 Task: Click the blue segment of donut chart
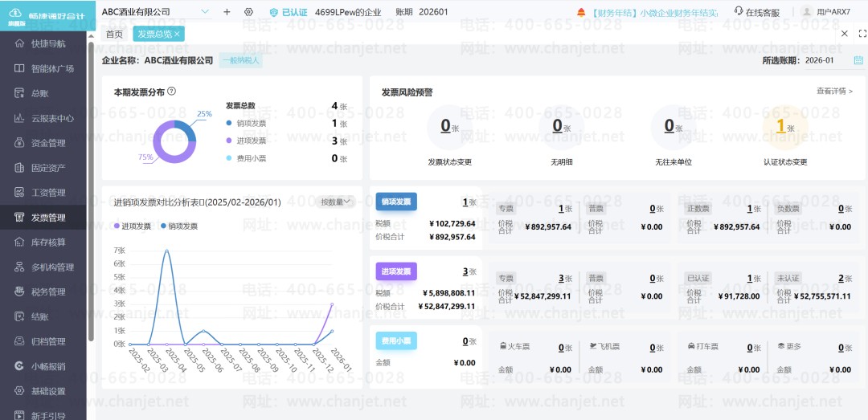pos(188,131)
